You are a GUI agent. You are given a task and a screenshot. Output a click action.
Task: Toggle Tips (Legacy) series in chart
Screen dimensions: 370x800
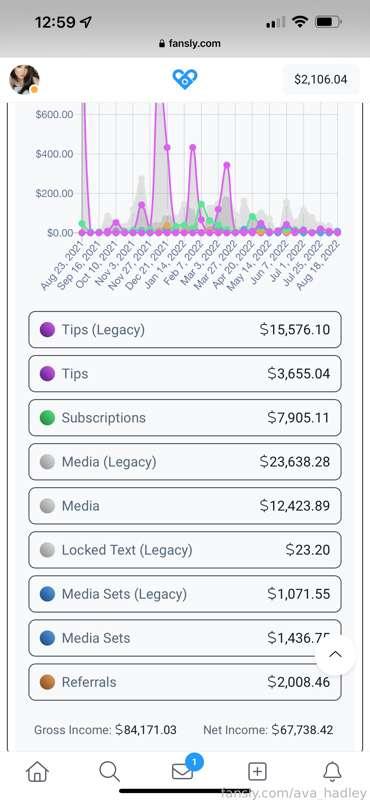coord(185,330)
